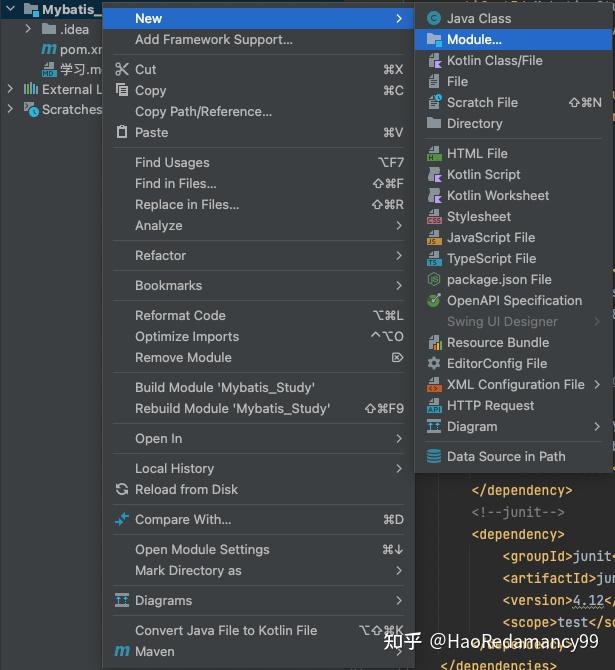This screenshot has width=615, height=670.
Task: Click Build Module 'Mybatis_Study'
Action: (225, 388)
